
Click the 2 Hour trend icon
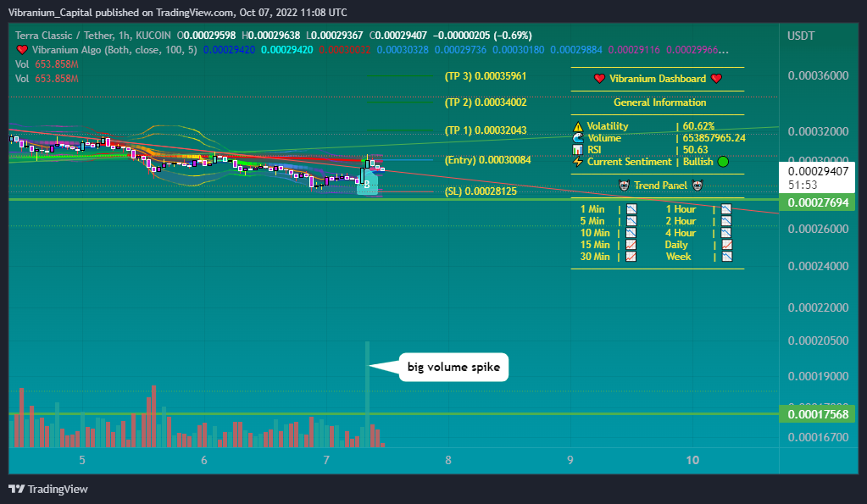[x=726, y=221]
